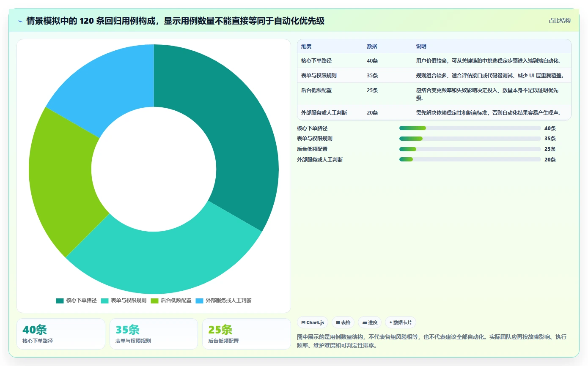Screen dimensions: 588x366
Task: Click the chart title about 120 条回归用例
Action: pos(176,21)
